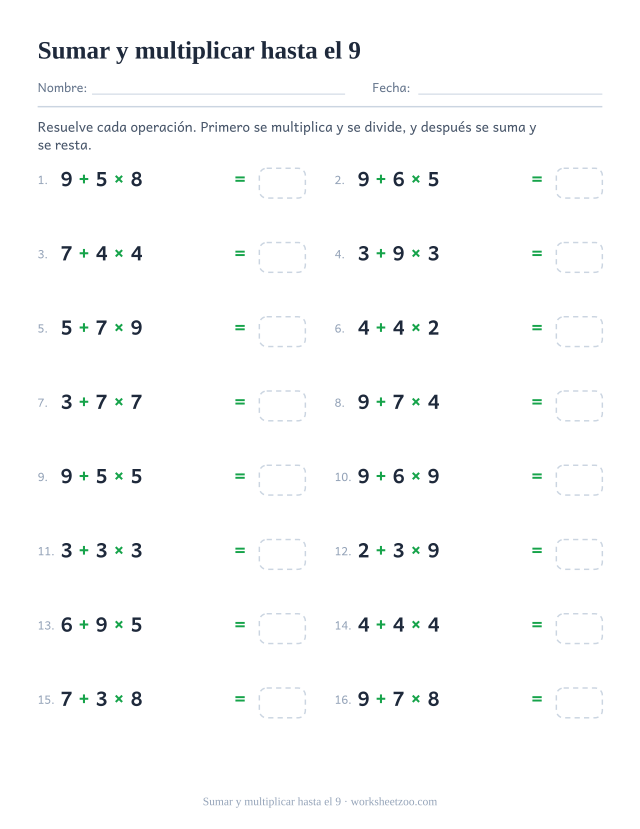
Task: Click the Fecha blank line field
Action: (510, 88)
